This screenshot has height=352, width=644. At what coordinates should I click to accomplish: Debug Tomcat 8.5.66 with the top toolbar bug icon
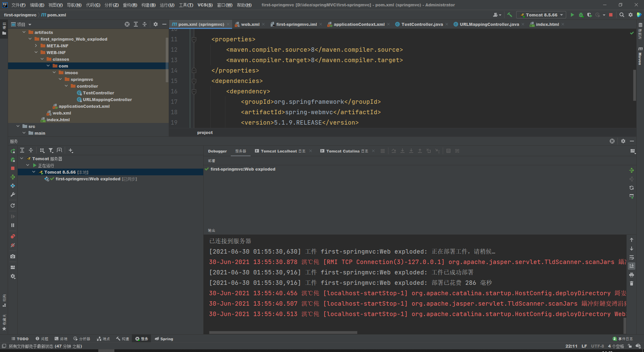[581, 15]
